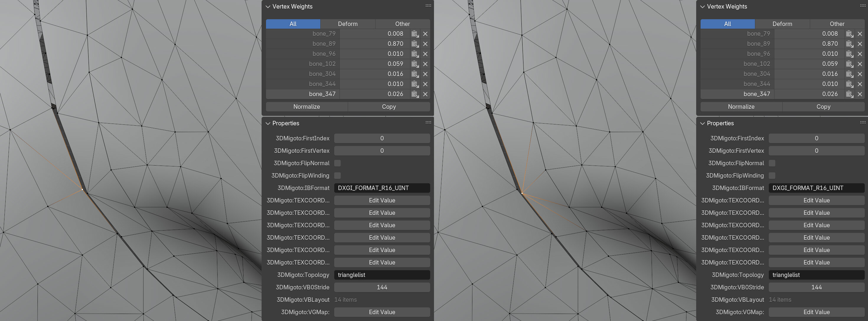The image size is (868, 321).
Task: Switch to Other tab in right panel
Action: tap(837, 24)
